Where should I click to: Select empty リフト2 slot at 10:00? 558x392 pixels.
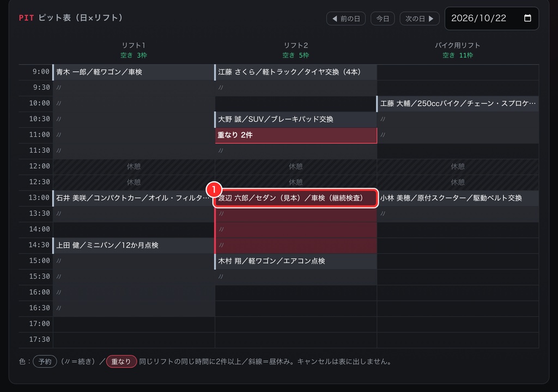[x=296, y=104]
